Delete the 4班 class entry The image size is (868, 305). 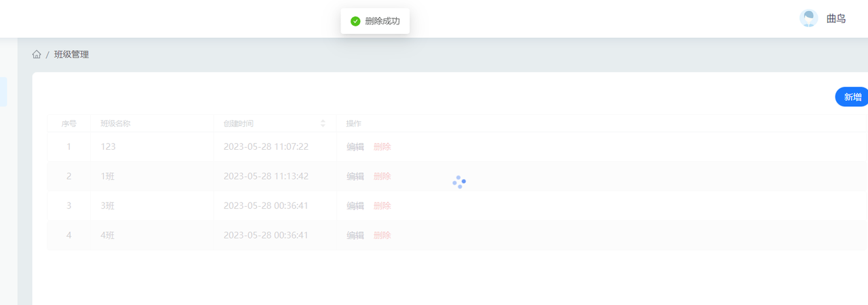pyautogui.click(x=382, y=235)
